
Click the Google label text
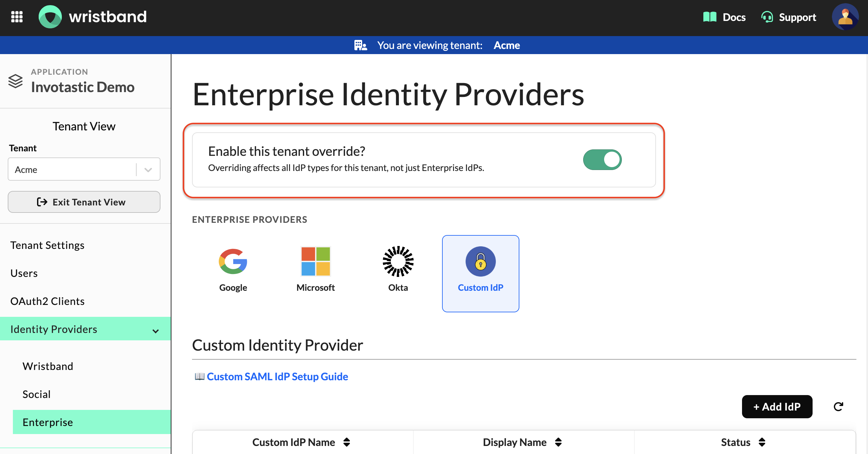[233, 287]
